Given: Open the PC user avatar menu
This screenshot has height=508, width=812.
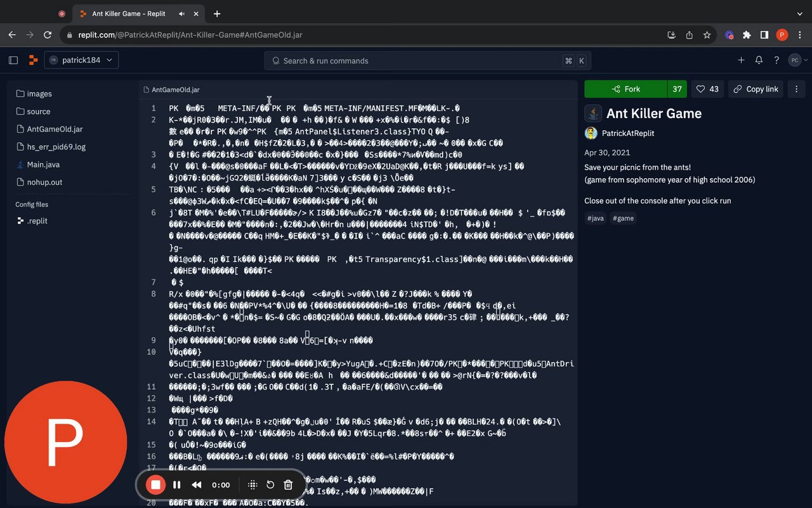Looking at the screenshot, I should pos(795,60).
